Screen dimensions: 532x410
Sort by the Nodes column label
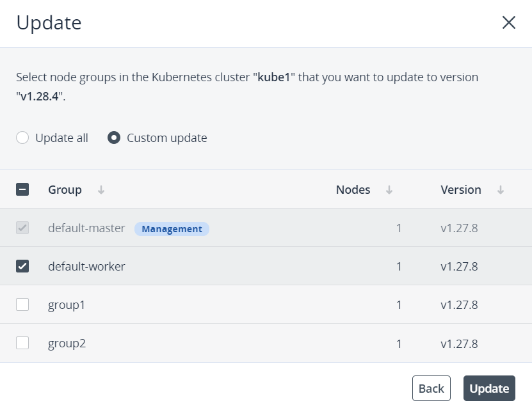pos(353,190)
